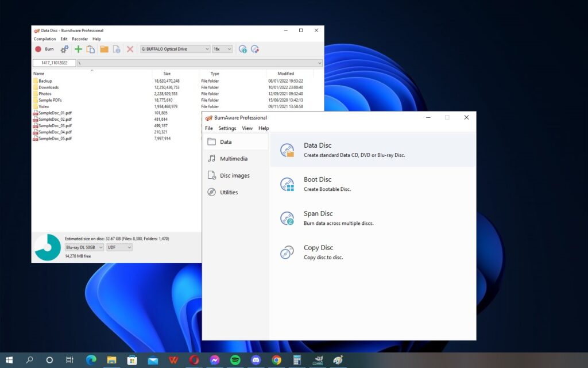This screenshot has width=588, height=368.
Task: Select the Backup folder row
Action: (172, 81)
